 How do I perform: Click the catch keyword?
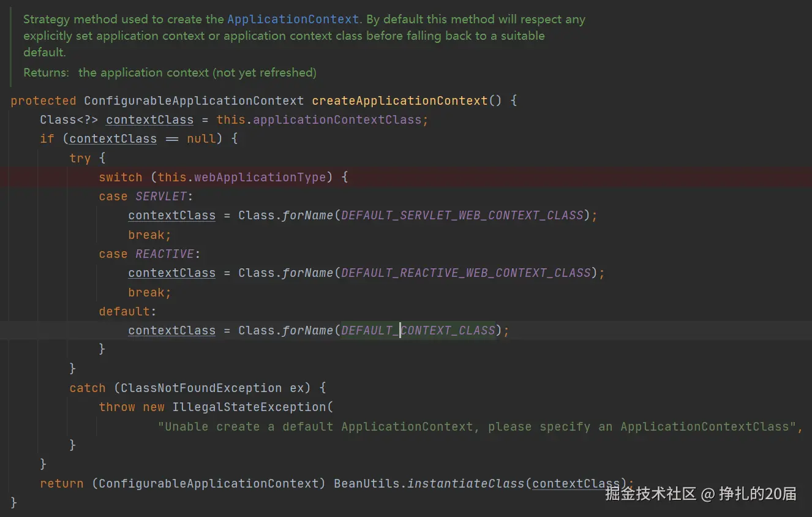(x=88, y=388)
